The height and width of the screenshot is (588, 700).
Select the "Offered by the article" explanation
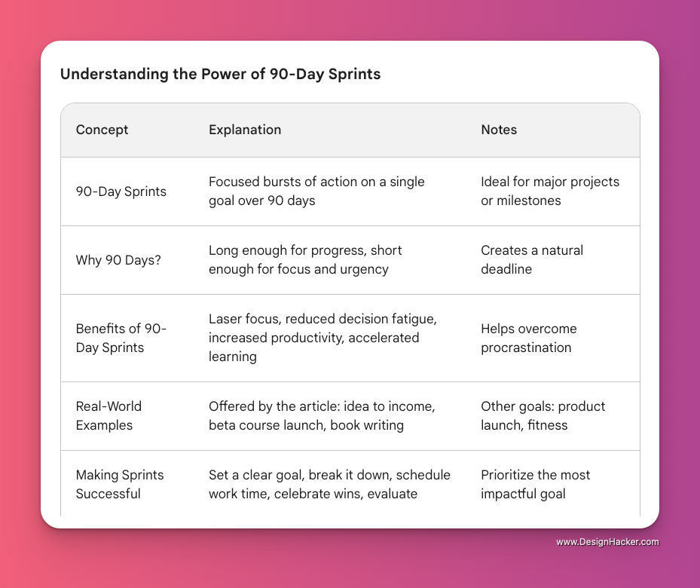click(x=321, y=415)
